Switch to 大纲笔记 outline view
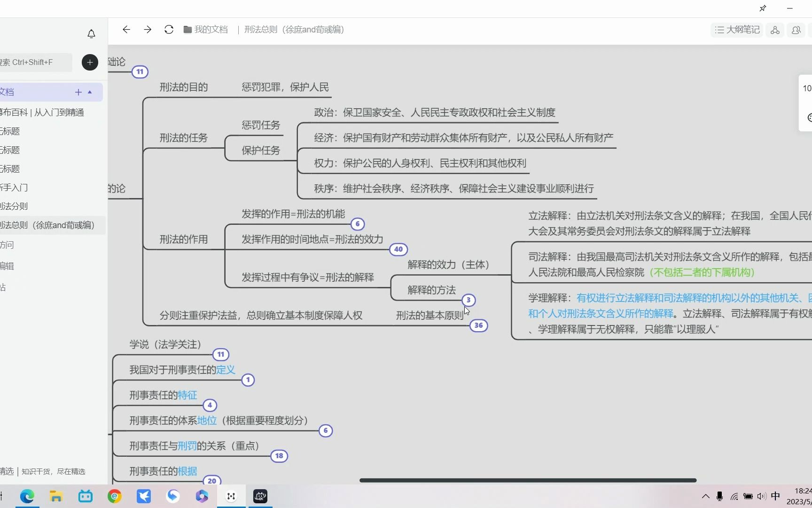Image resolution: width=812 pixels, height=508 pixels. [x=737, y=30]
